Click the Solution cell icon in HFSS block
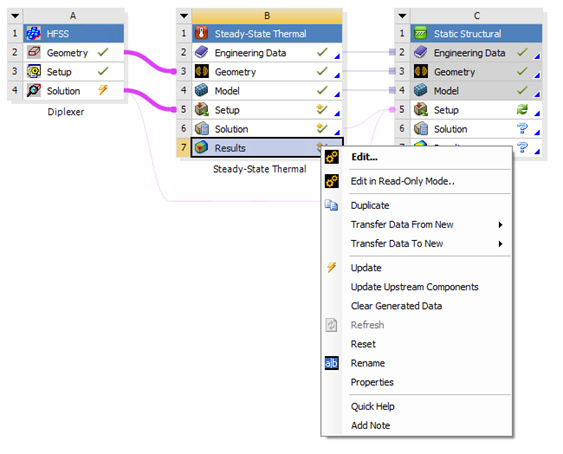Screen dimensions: 563x454 coord(34,91)
